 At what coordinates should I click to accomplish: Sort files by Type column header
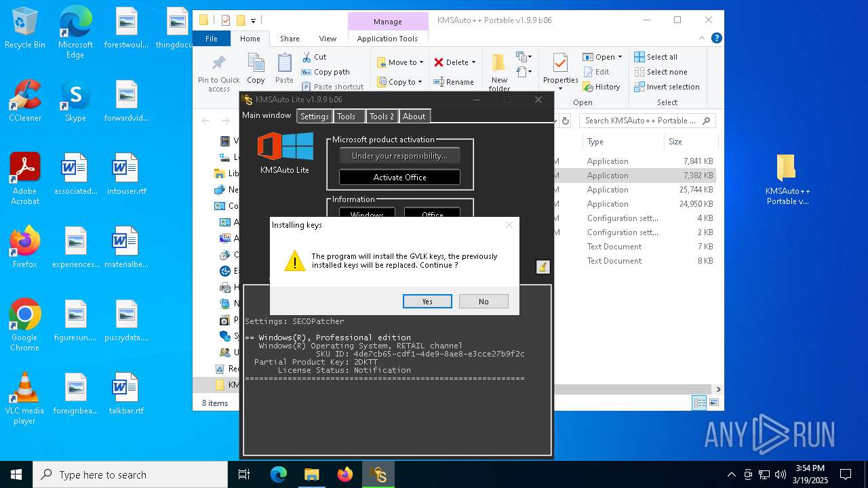[623, 142]
